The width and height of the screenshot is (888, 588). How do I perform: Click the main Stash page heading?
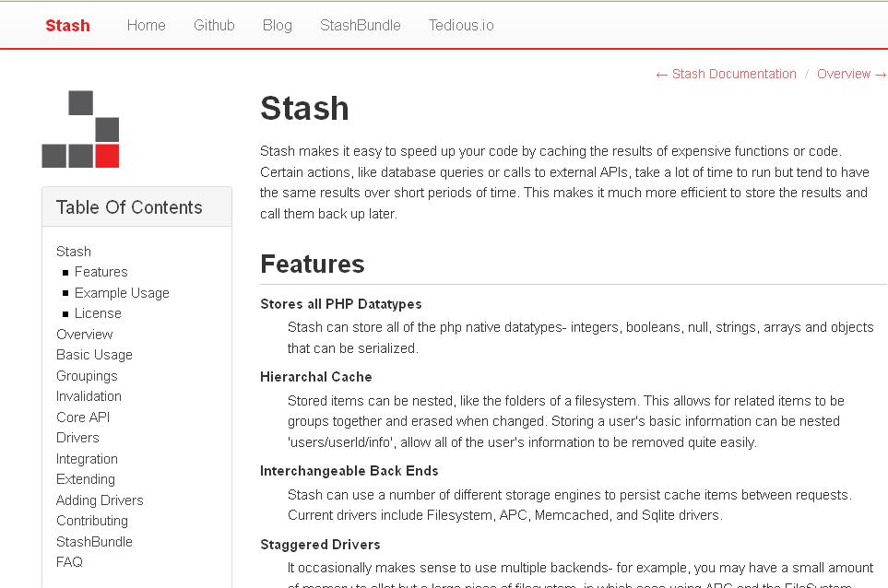[304, 108]
